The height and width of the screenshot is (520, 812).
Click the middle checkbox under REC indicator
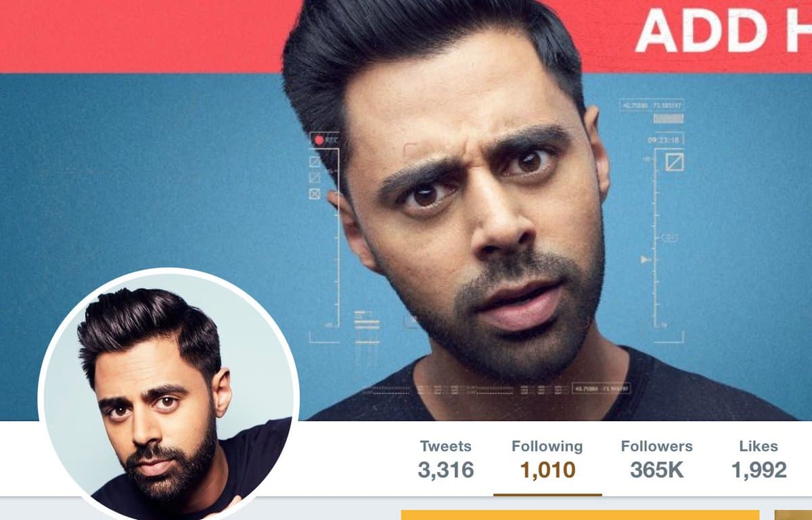click(315, 178)
